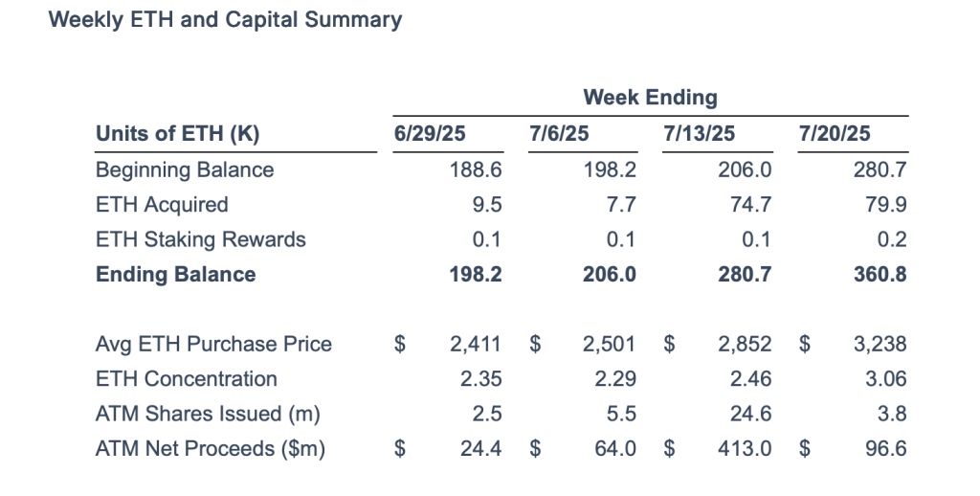The image size is (980, 496).
Task: Select the Beginning Balance row label
Action: pyautogui.click(x=185, y=170)
